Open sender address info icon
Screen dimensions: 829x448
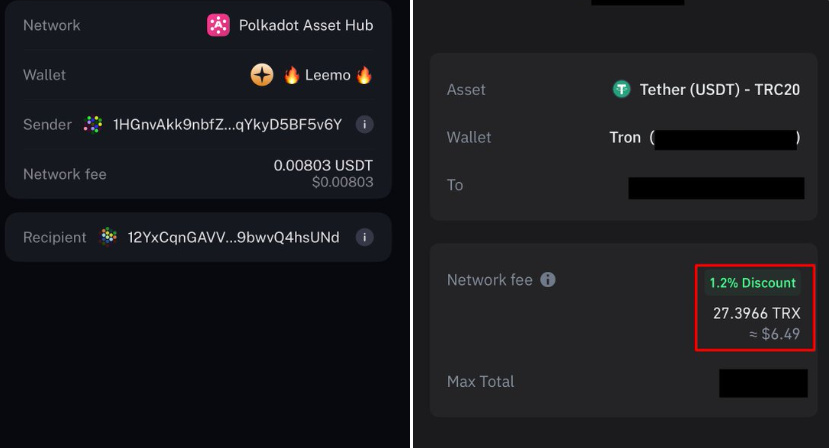(x=364, y=124)
